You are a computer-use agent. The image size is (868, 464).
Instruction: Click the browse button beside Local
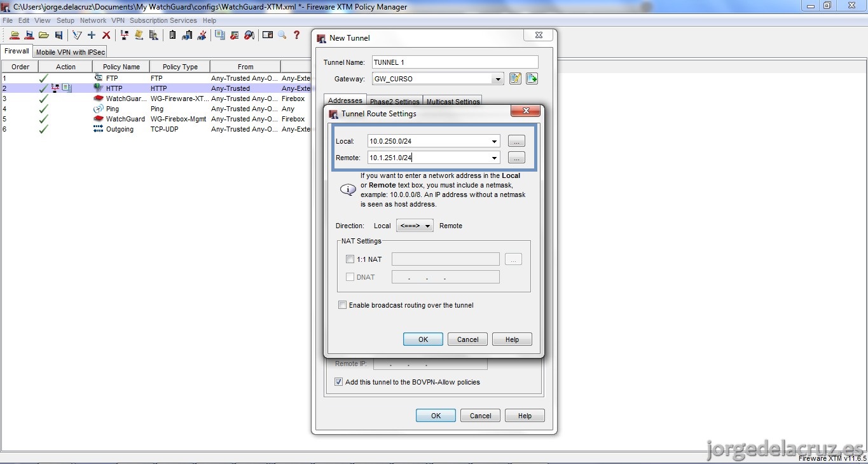coord(516,141)
